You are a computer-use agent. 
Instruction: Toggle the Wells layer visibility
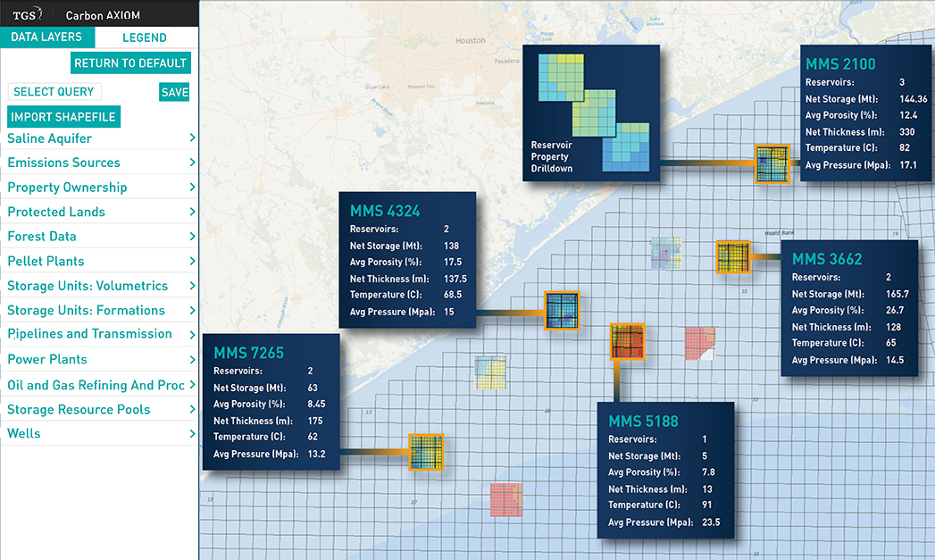click(24, 433)
